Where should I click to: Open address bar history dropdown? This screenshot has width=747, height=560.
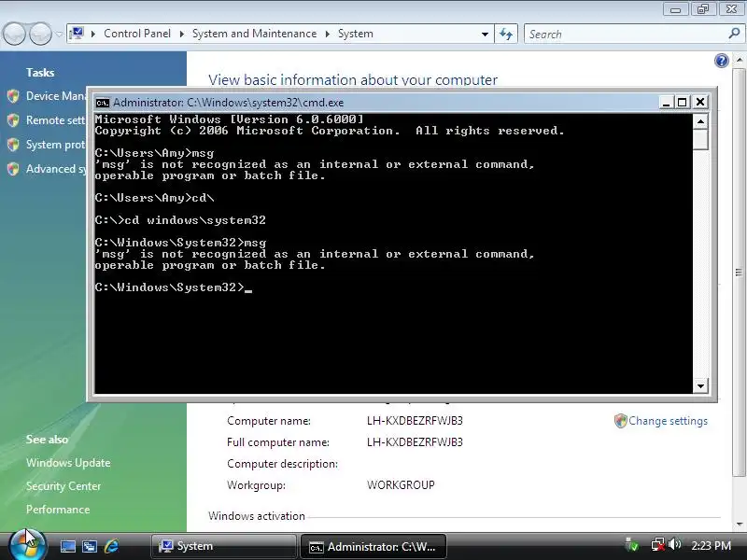click(x=485, y=34)
